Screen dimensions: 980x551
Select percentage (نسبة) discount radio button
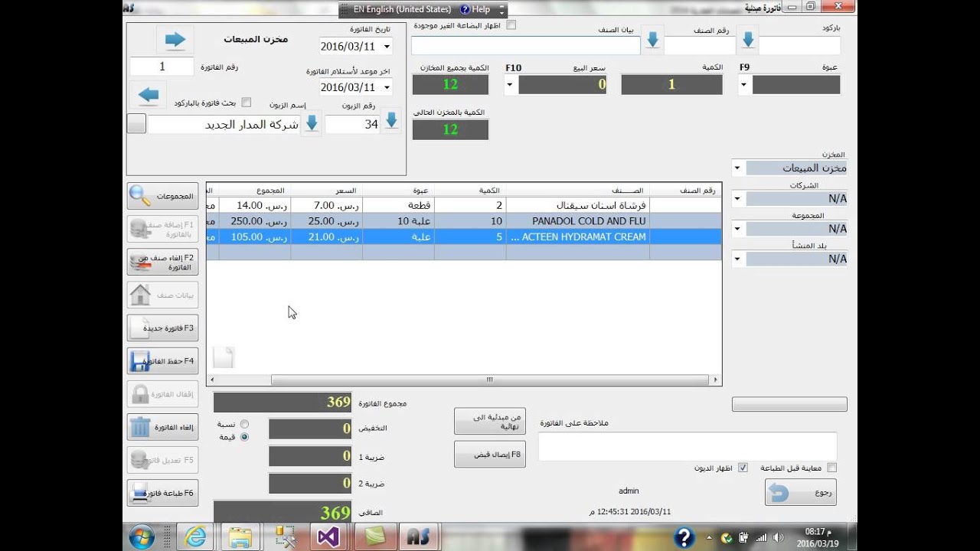244,423
